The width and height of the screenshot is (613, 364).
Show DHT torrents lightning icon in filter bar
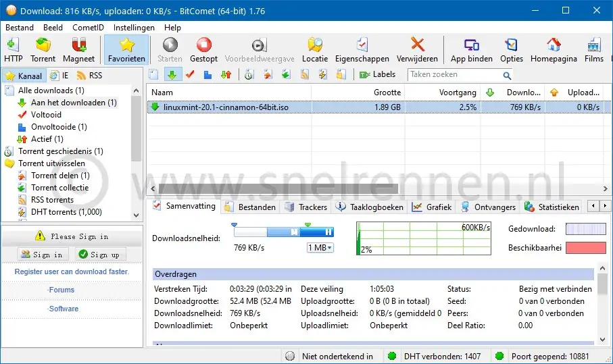coord(322,74)
